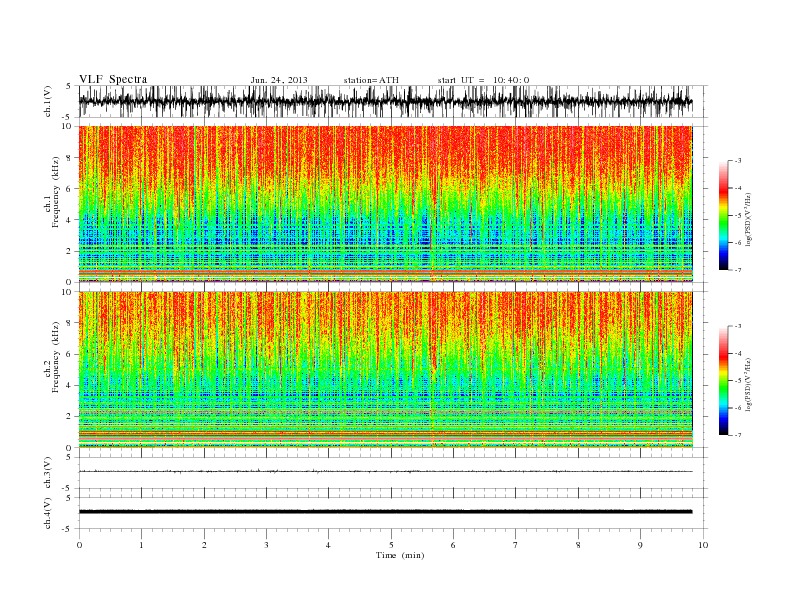Click the '4' kHz tick on ch.1 spectrogram axis

tap(70, 220)
